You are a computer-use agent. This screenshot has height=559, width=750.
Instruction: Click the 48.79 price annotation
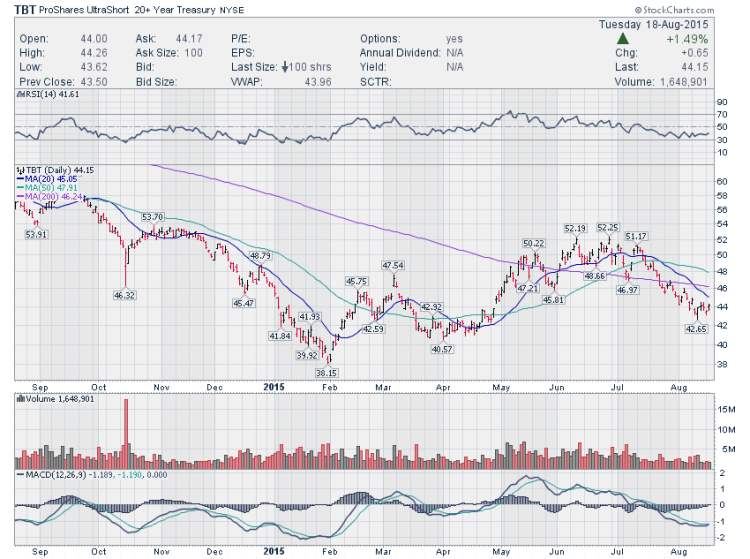tap(260, 255)
